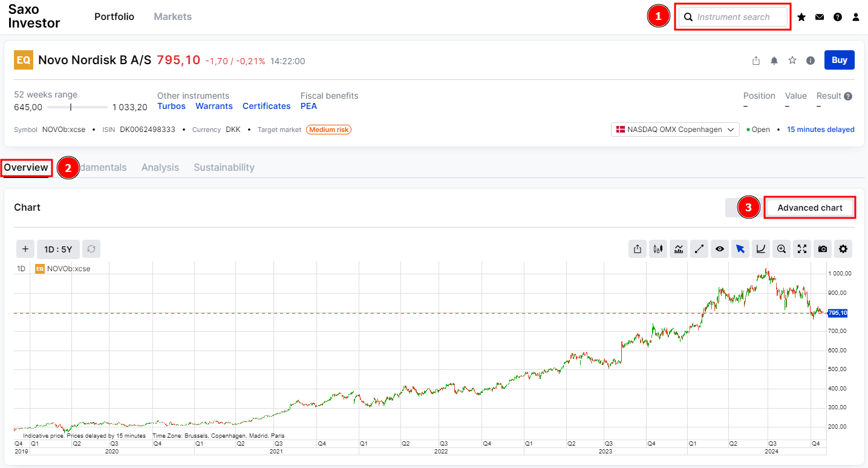Click the 795,10 price axis marker
This screenshot has width=868, height=468.
838,313
